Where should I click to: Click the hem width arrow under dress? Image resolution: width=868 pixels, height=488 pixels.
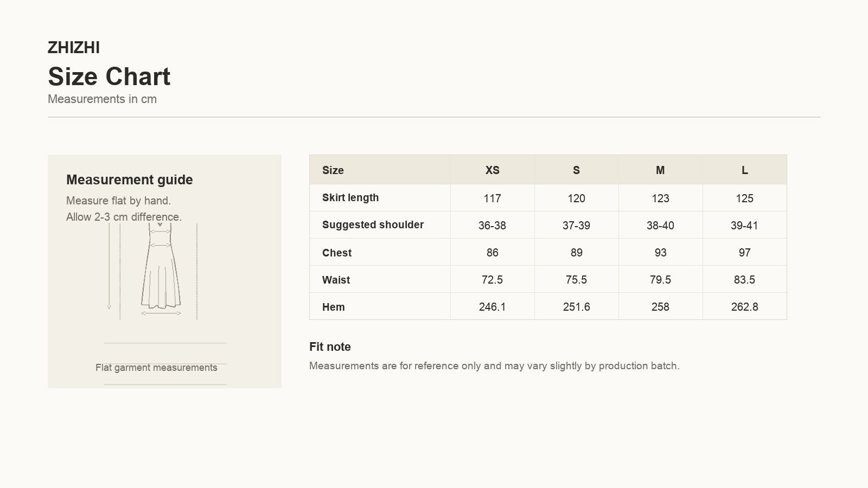[161, 313]
